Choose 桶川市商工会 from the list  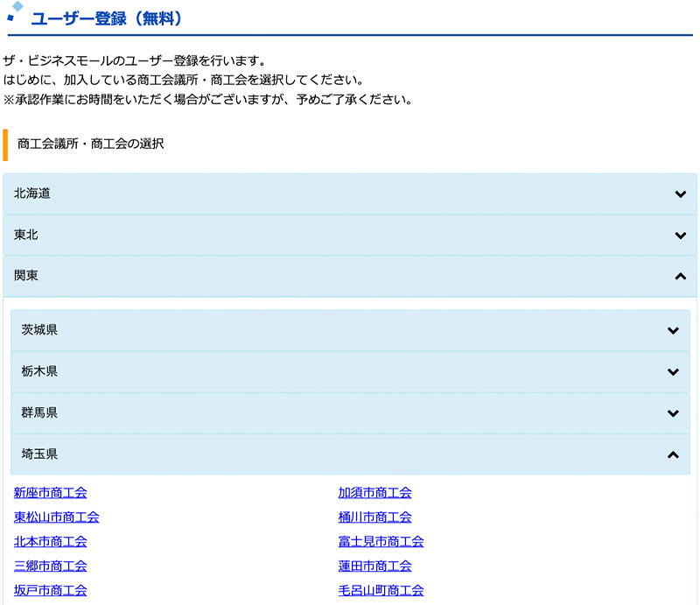coord(375,517)
